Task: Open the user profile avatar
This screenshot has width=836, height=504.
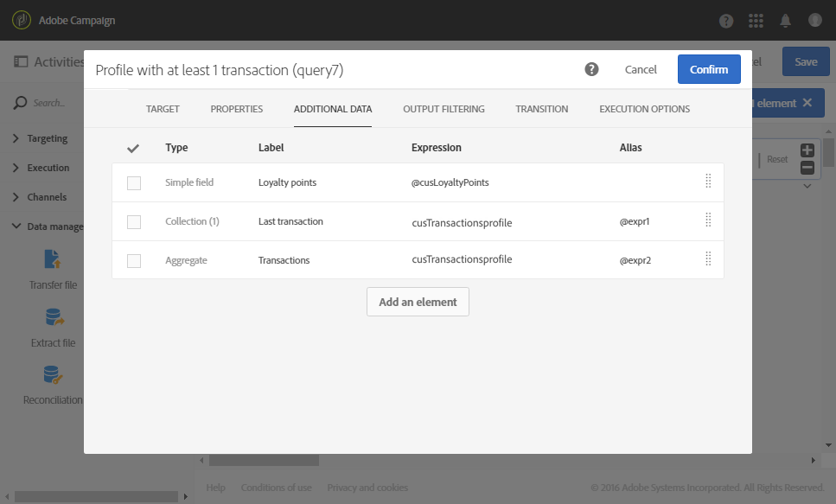Action: 814,20
